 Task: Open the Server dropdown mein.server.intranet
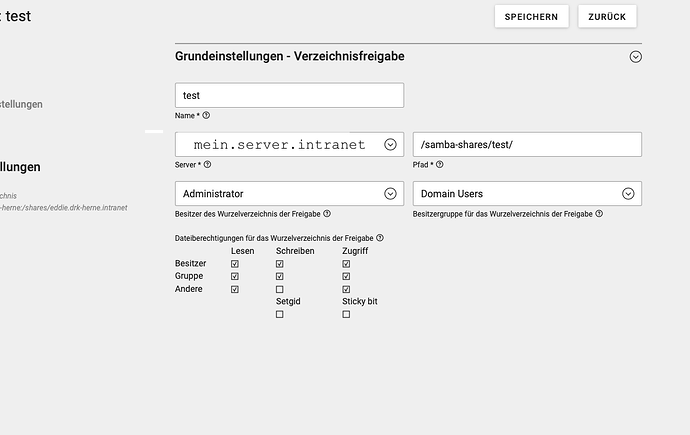tap(390, 144)
